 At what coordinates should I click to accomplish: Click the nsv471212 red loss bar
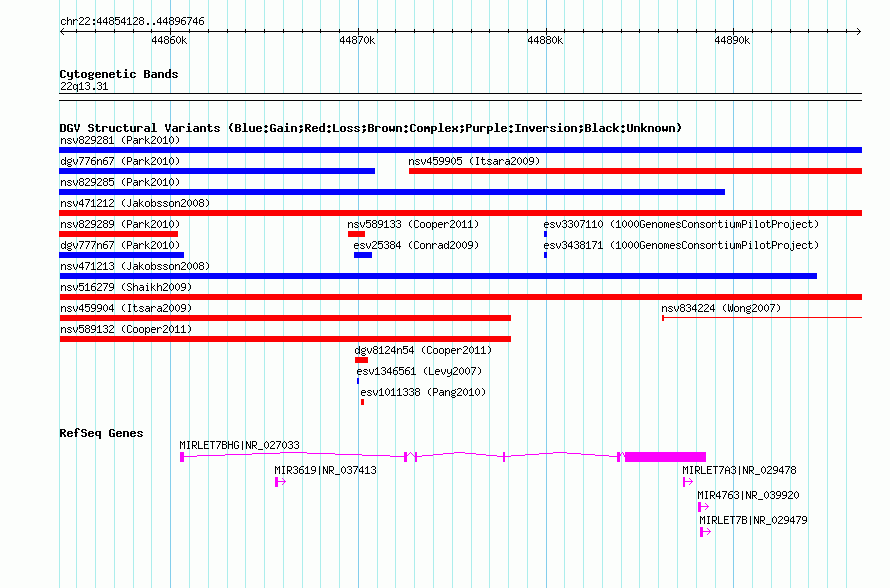tap(460, 213)
